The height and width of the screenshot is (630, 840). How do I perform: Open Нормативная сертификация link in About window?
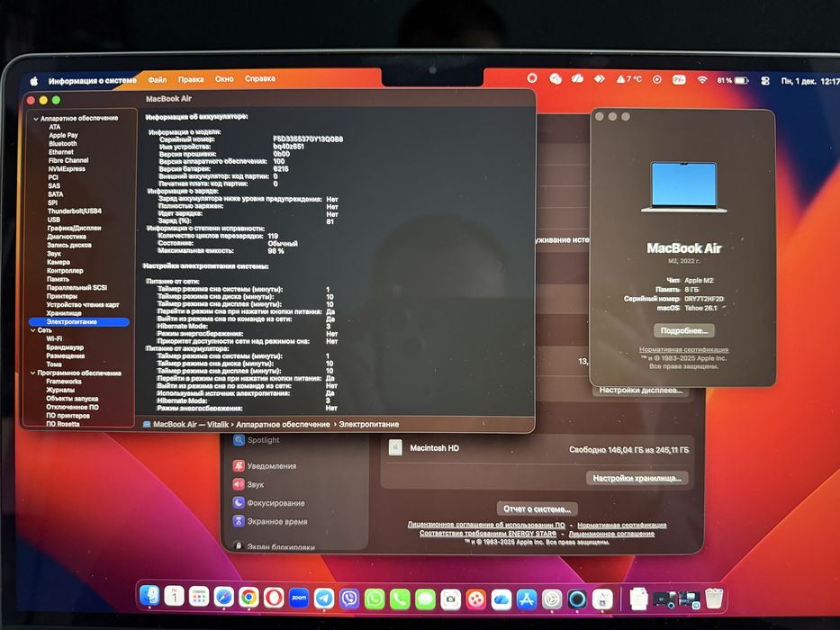click(683, 349)
